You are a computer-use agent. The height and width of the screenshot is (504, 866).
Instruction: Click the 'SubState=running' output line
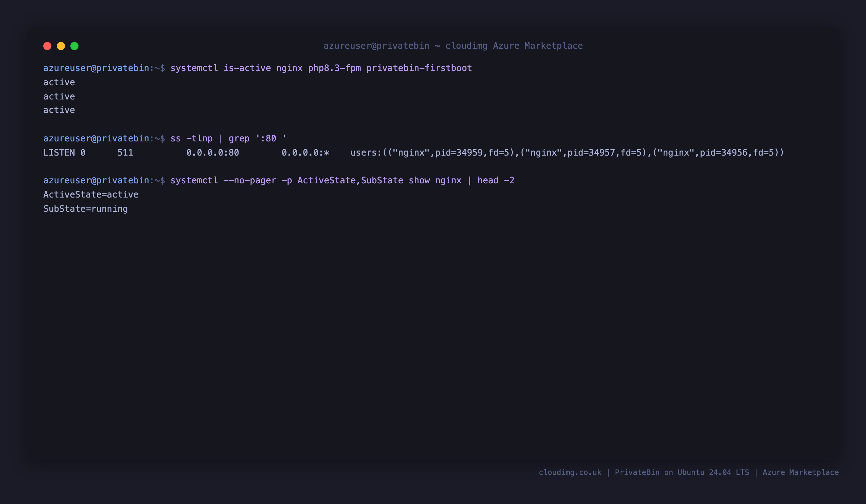[x=86, y=209]
